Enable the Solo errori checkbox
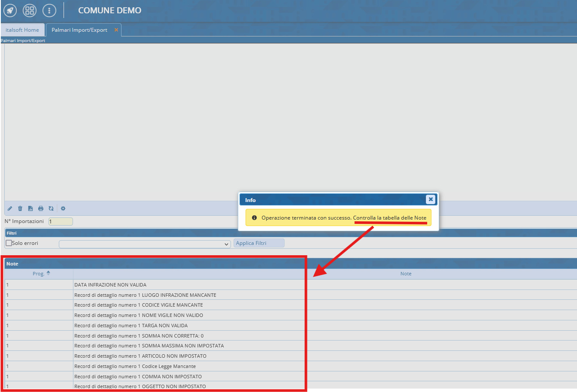This screenshot has height=392, width=577. pyautogui.click(x=9, y=243)
